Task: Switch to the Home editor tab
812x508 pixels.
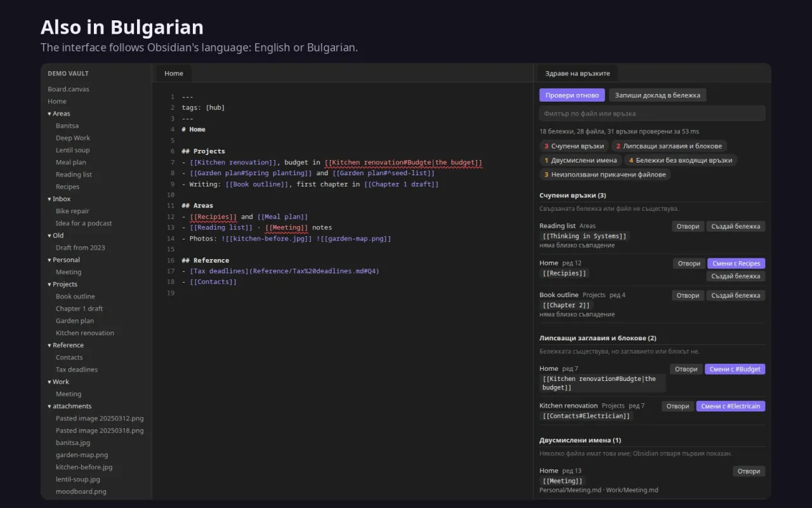Action: click(174, 74)
